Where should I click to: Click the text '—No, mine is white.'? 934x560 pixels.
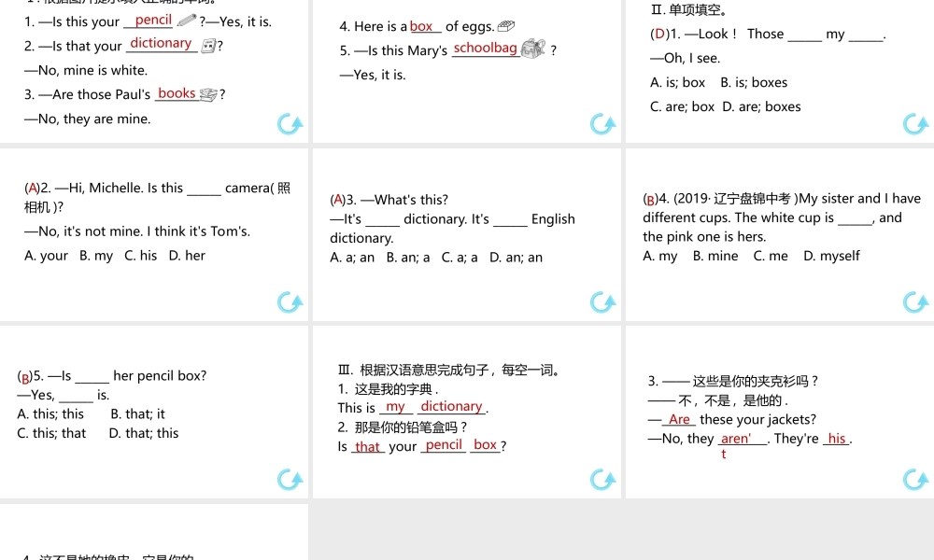tap(86, 70)
